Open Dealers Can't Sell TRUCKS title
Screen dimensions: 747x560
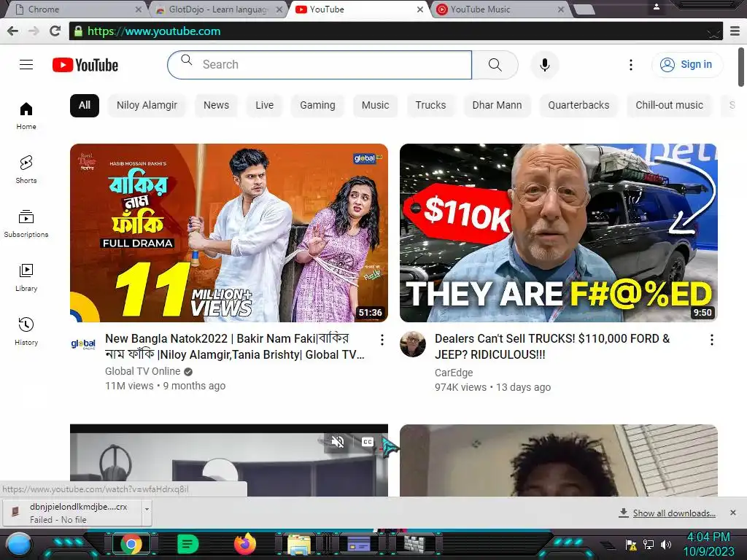pos(552,346)
